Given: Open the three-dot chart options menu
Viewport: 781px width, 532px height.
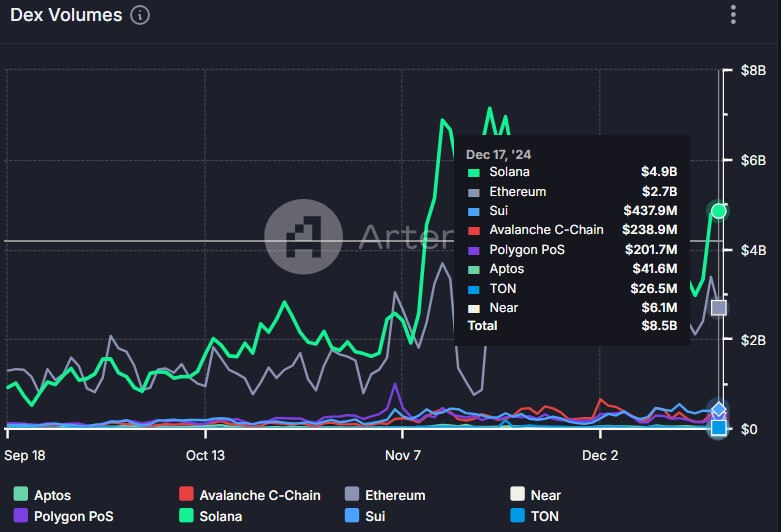Looking at the screenshot, I should pyautogui.click(x=733, y=15).
